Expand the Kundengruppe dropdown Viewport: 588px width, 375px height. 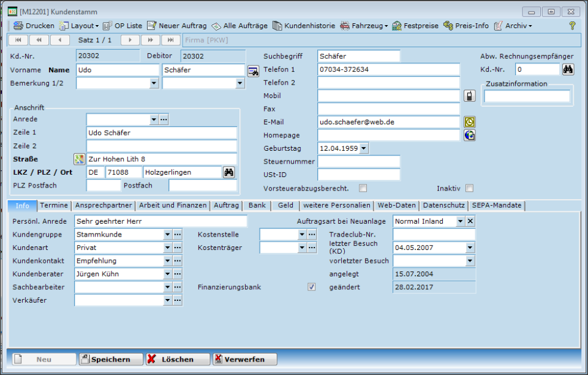167,234
